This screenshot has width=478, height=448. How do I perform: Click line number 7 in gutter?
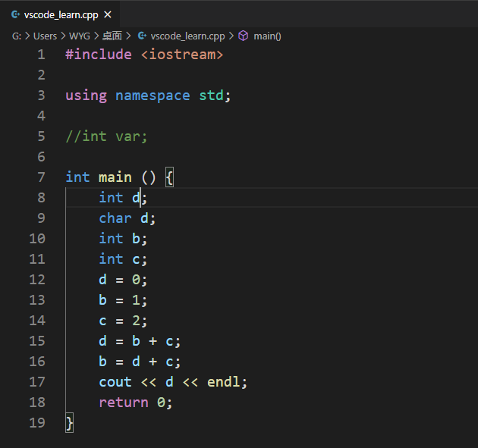pos(41,177)
